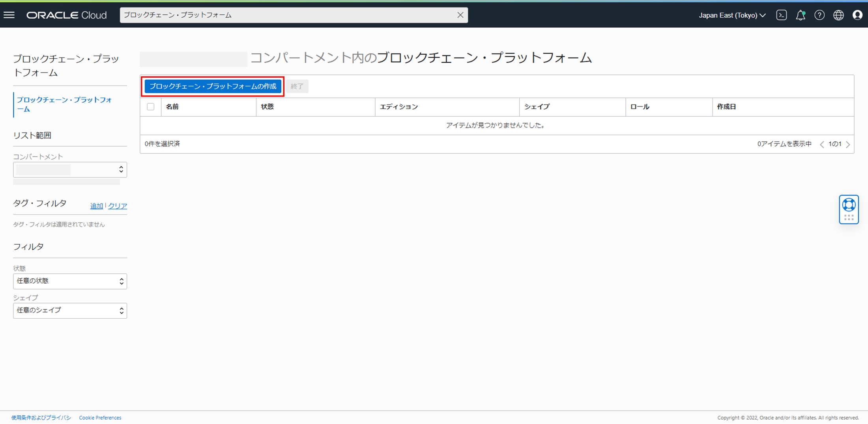Open the floating support lifebuoy widget
Viewport: 868px width, 424px height.
point(849,209)
